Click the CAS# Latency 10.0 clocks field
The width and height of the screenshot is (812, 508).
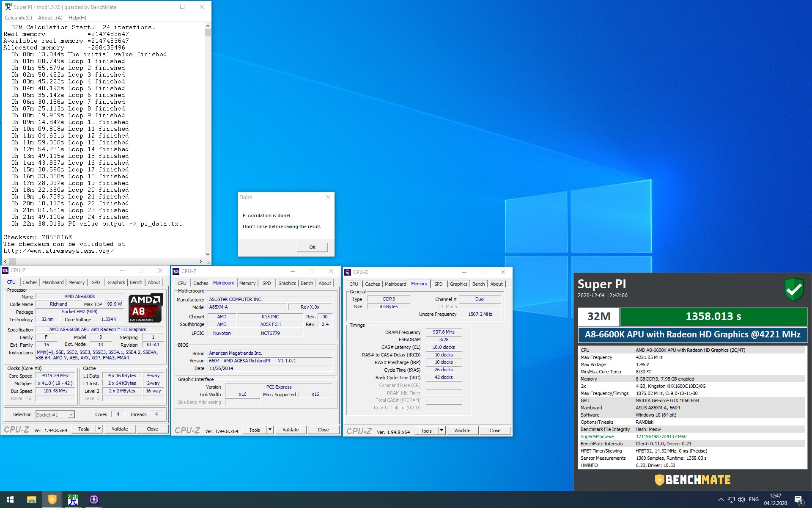click(444, 347)
